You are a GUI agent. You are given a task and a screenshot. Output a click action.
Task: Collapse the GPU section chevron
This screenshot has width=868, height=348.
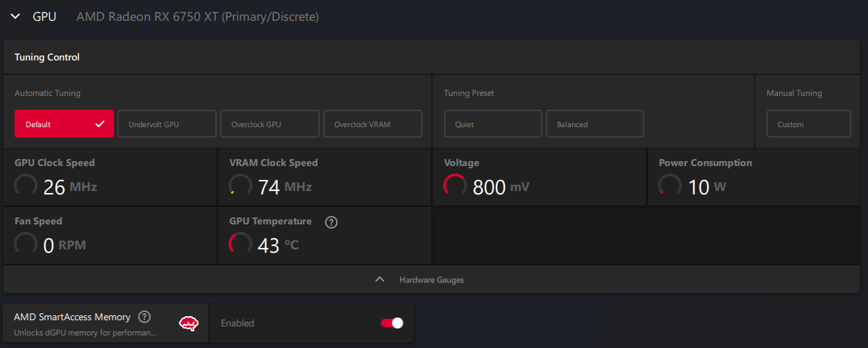tap(16, 17)
